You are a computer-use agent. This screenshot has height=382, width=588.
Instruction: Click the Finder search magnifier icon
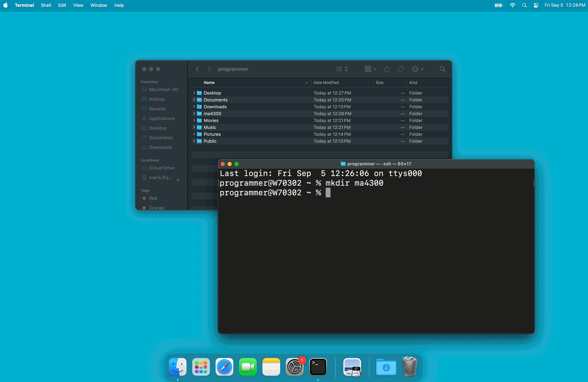click(x=442, y=69)
